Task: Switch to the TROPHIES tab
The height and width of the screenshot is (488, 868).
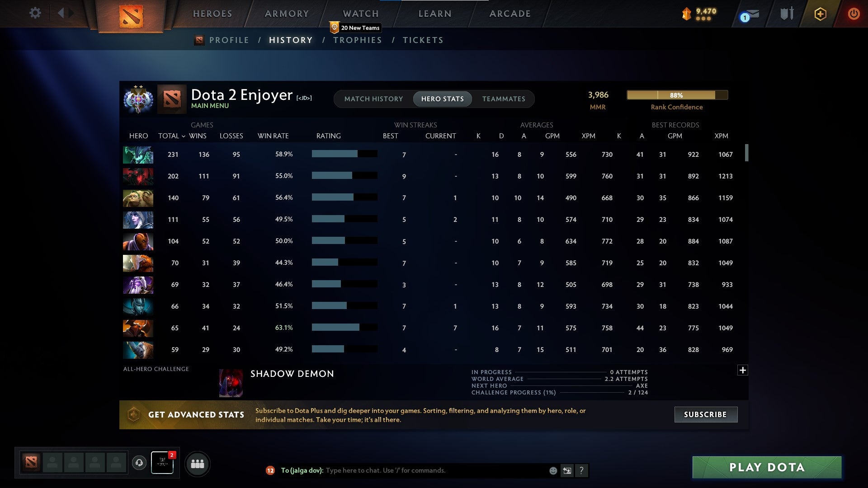Action: point(357,40)
